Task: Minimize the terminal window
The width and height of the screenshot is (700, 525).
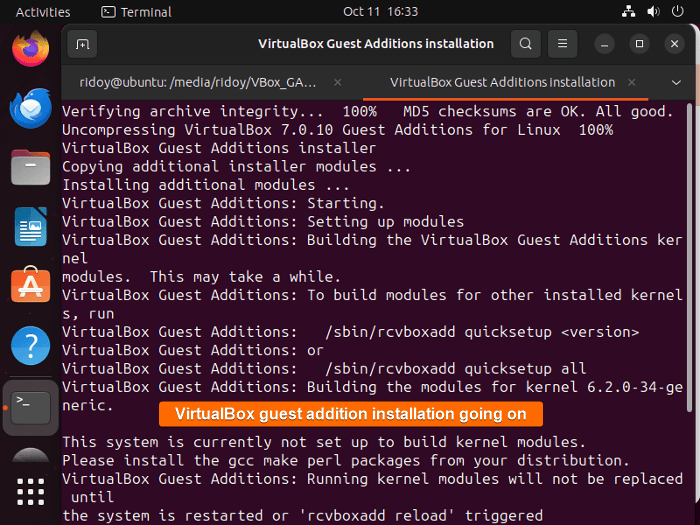Action: [604, 44]
